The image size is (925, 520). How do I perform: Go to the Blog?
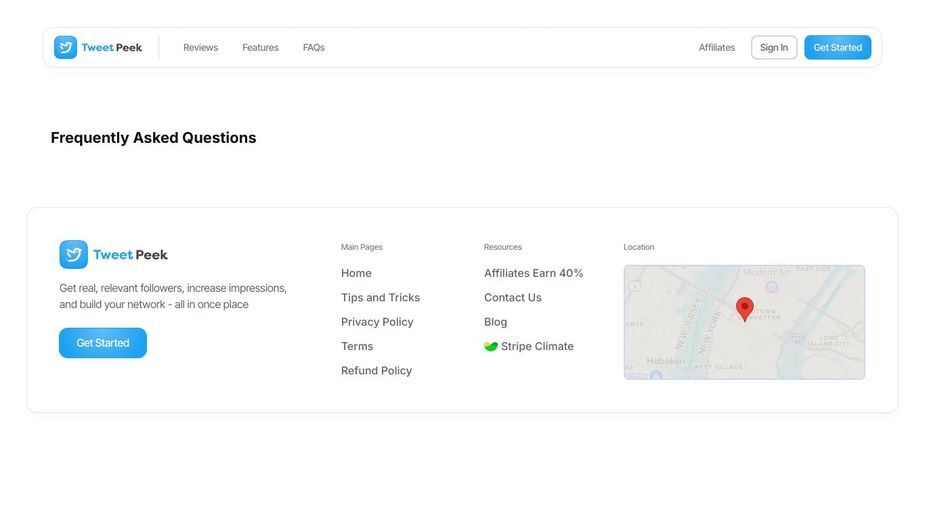click(496, 322)
